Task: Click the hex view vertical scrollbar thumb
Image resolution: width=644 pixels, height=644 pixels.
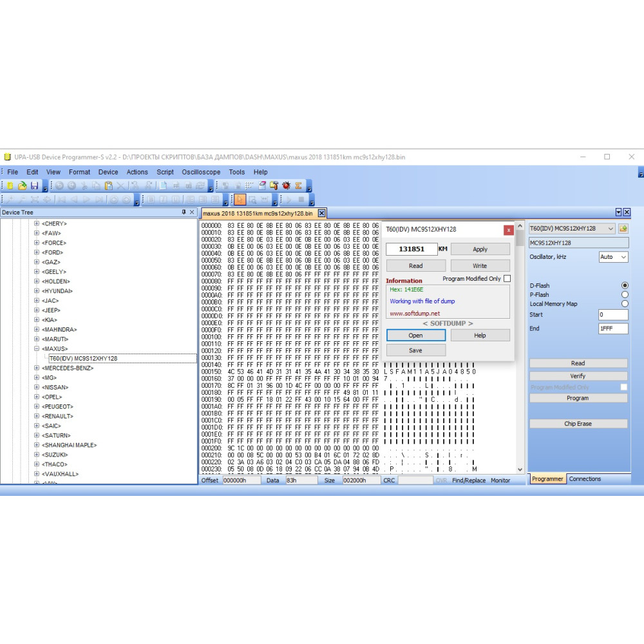Action: tap(520, 238)
